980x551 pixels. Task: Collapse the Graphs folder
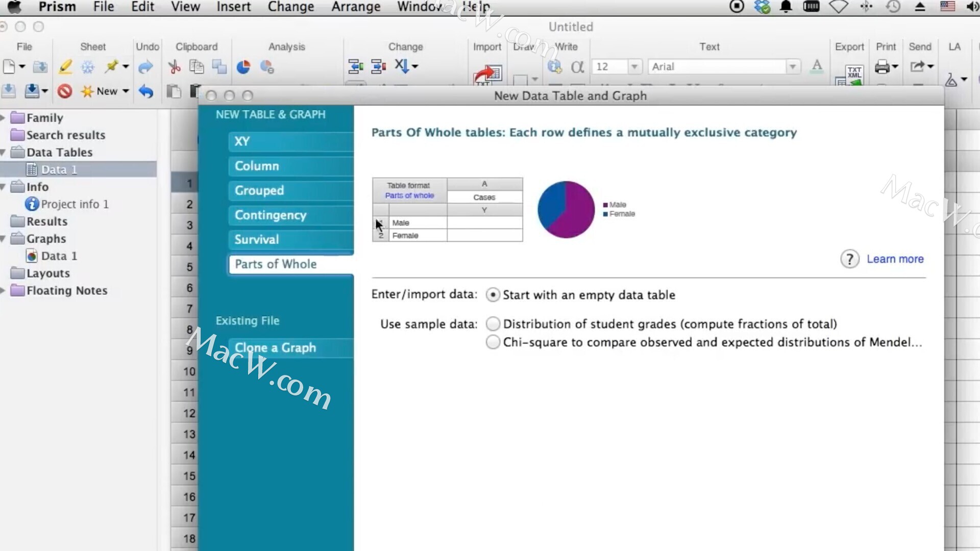pos(3,239)
